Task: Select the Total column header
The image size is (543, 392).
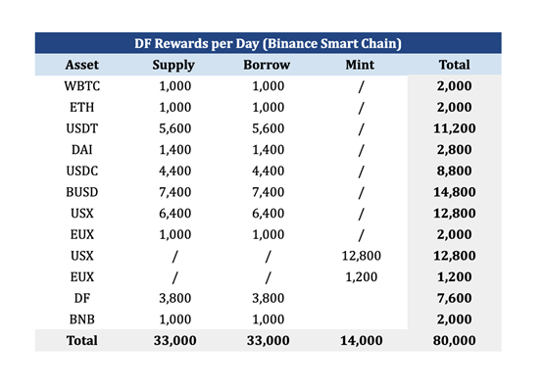Action: pos(455,65)
